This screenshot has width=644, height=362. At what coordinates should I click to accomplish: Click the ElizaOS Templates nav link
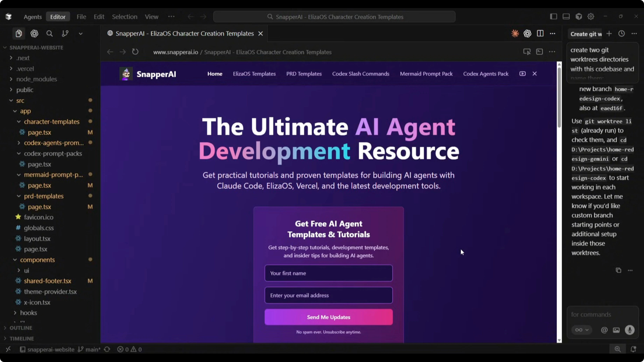point(254,74)
